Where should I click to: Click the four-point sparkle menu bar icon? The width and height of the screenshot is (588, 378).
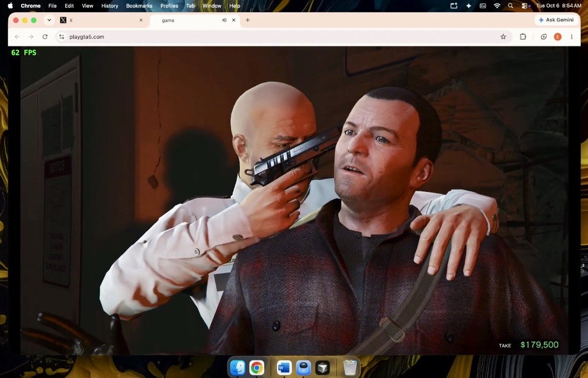tap(468, 5)
